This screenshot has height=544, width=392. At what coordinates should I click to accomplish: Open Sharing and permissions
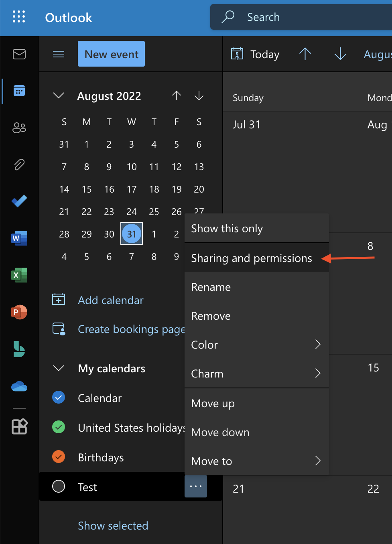[x=257, y=258]
